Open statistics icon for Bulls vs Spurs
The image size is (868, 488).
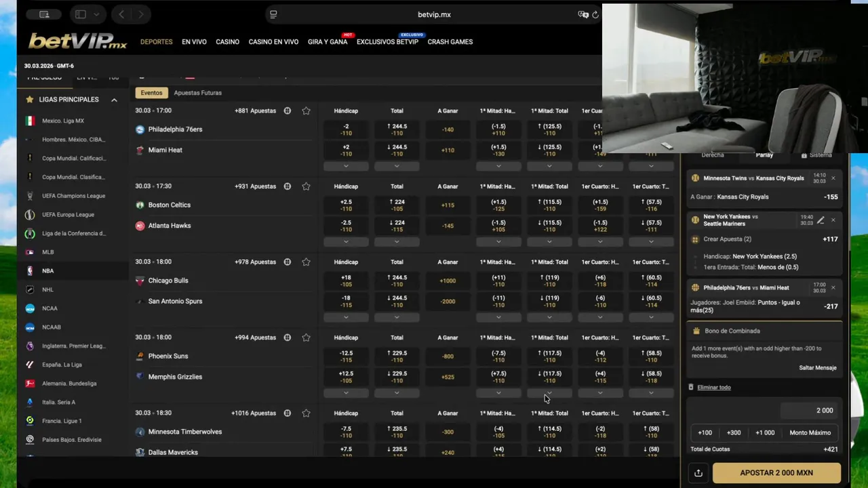pyautogui.click(x=288, y=262)
